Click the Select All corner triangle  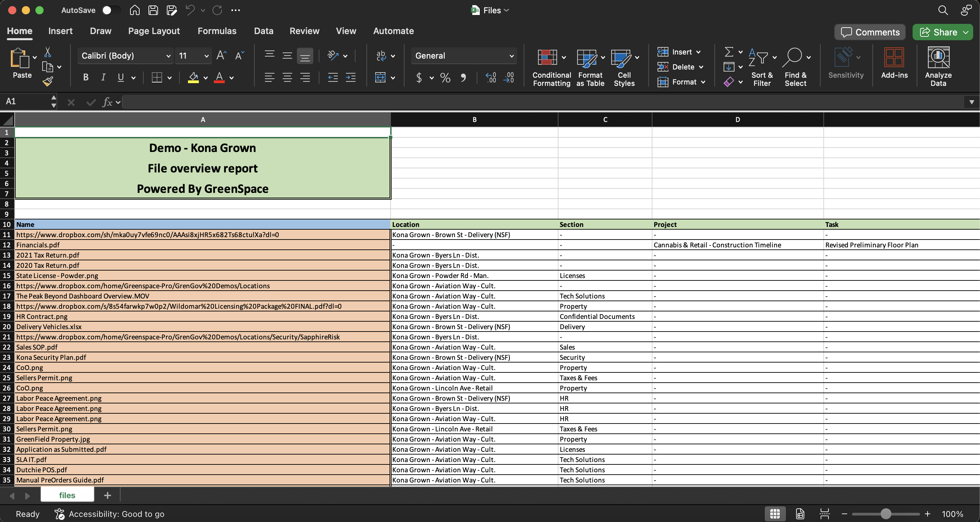7,120
